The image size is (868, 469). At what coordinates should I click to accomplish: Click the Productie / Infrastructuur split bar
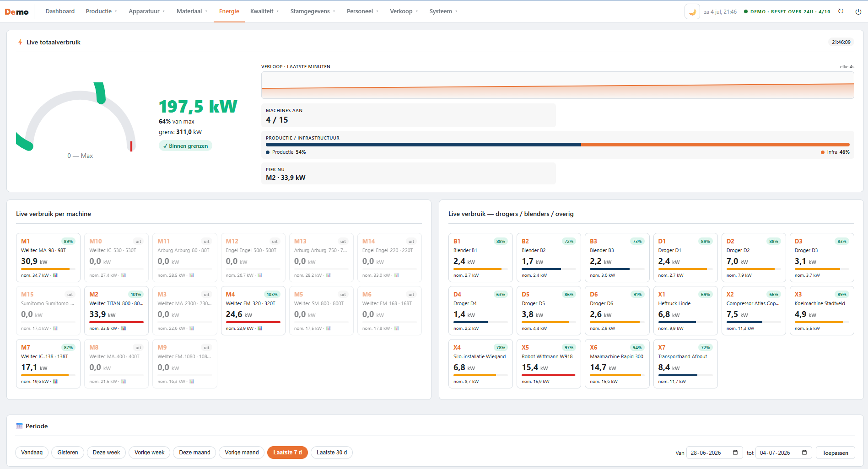(558, 145)
